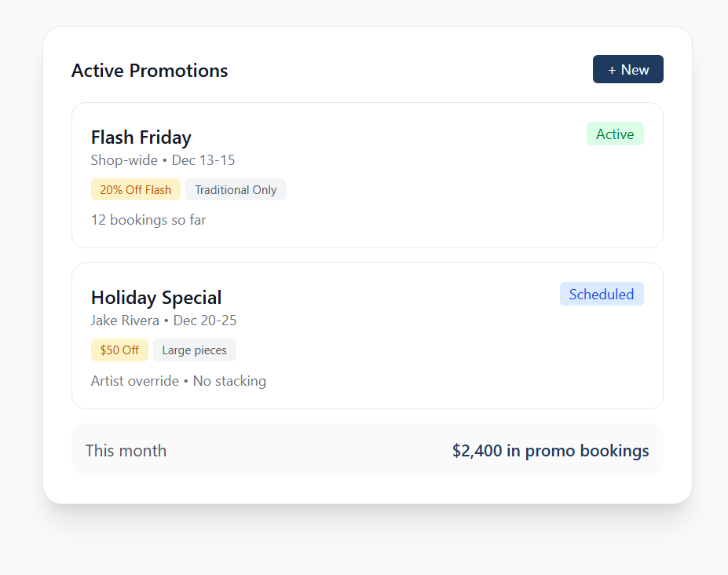This screenshot has height=575, width=728.
Task: Click the This month summary label
Action: 126,451
